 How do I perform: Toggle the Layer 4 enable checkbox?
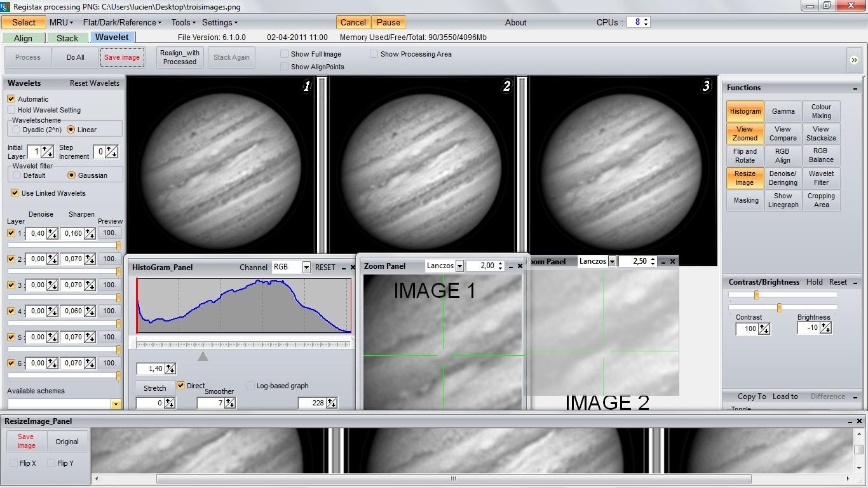coord(11,311)
